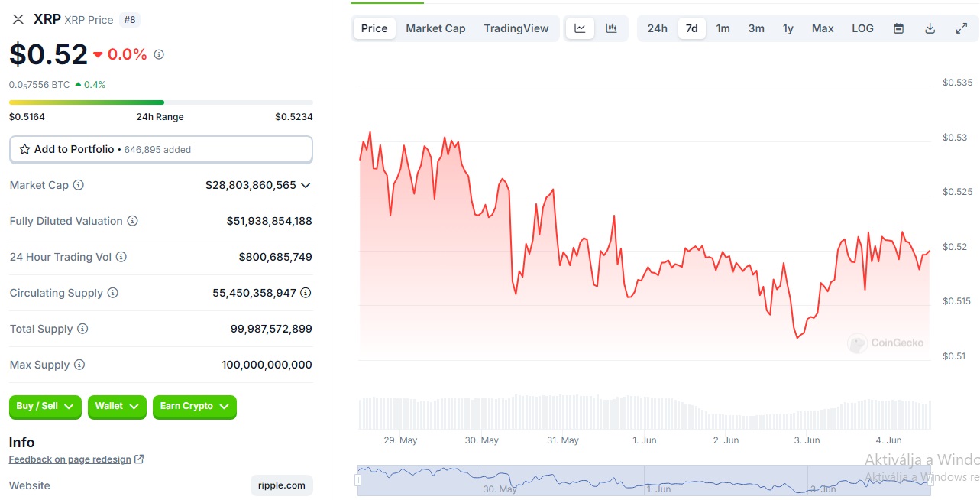Click the $0.52 current price
The width and height of the screenshot is (980, 500).
coord(48,54)
